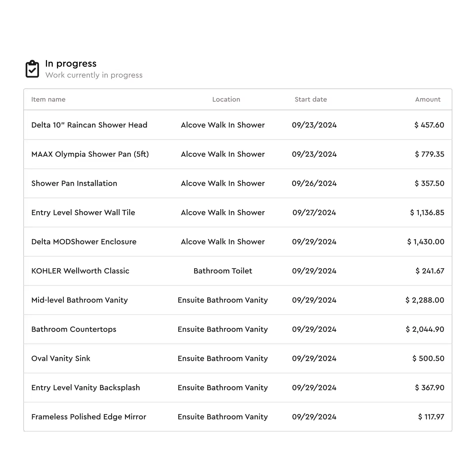476x476 pixels.
Task: Click the 'Start date' column header
Action: click(311, 99)
